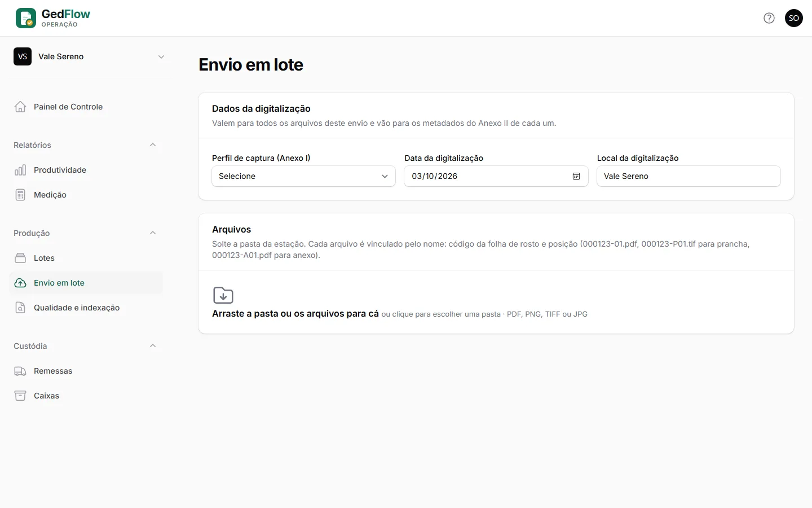Click the Envio em lote upload cloud icon
The height and width of the screenshot is (508, 812).
pyautogui.click(x=20, y=283)
